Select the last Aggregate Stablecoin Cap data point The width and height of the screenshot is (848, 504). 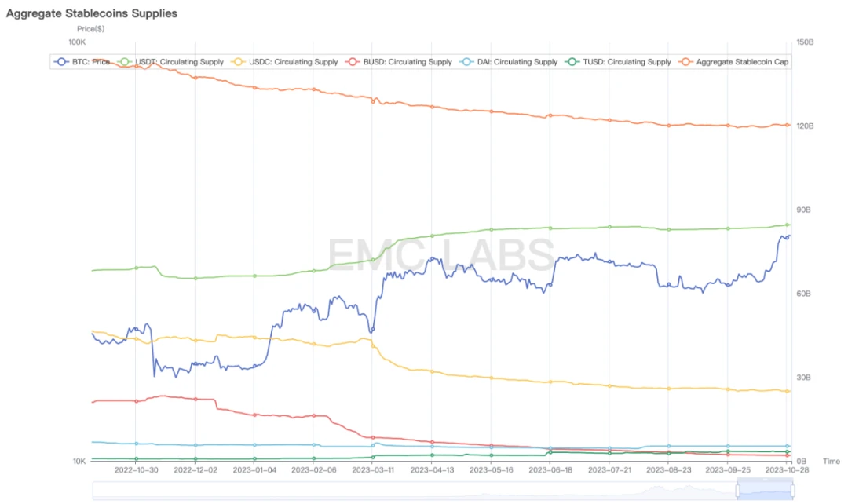(x=788, y=125)
